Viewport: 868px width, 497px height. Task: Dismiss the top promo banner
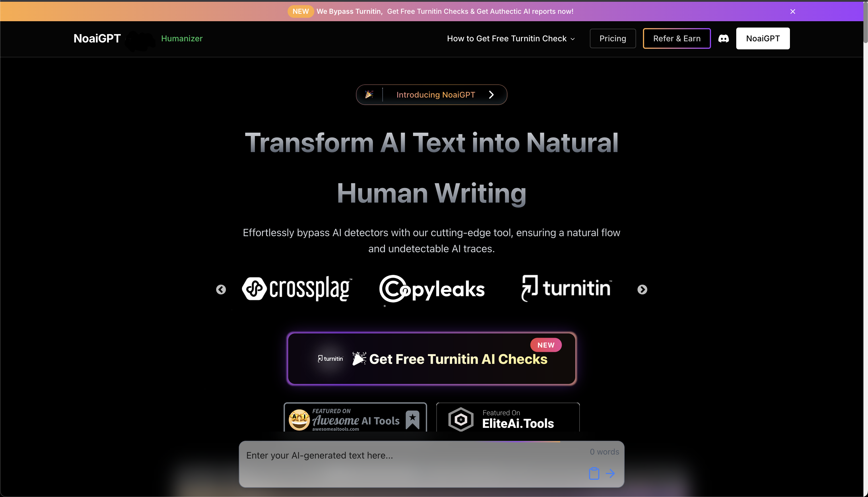click(x=793, y=11)
